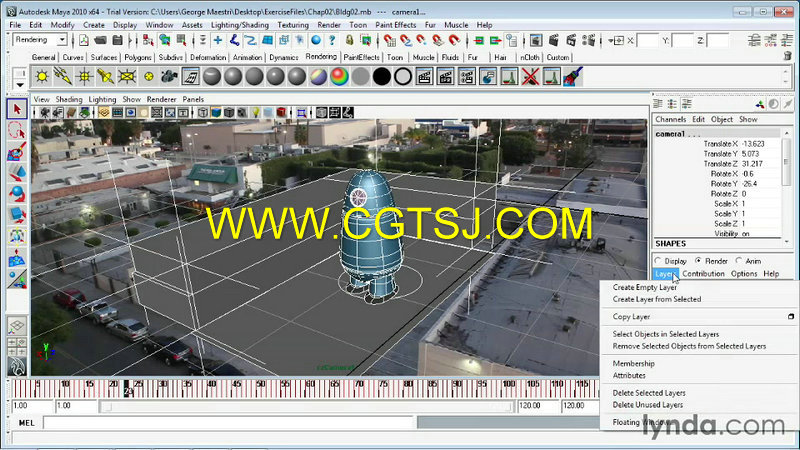Click the new scene icon
Screen dimensions: 800x450
84,40
